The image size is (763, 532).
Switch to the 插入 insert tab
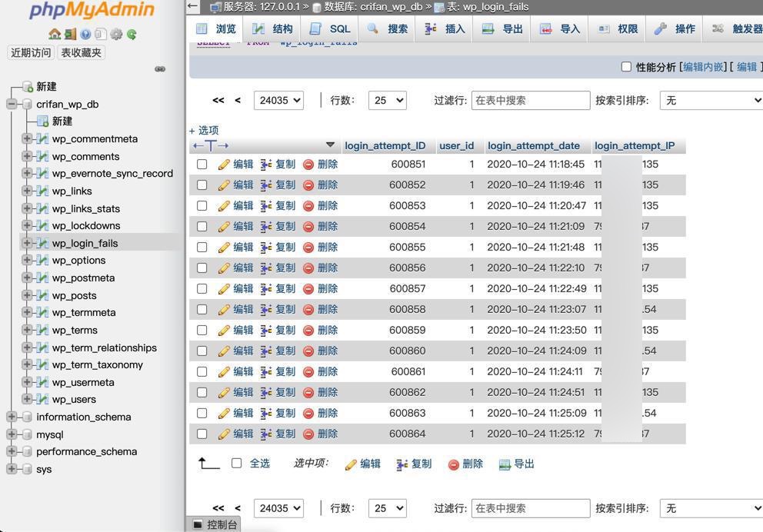(445, 29)
